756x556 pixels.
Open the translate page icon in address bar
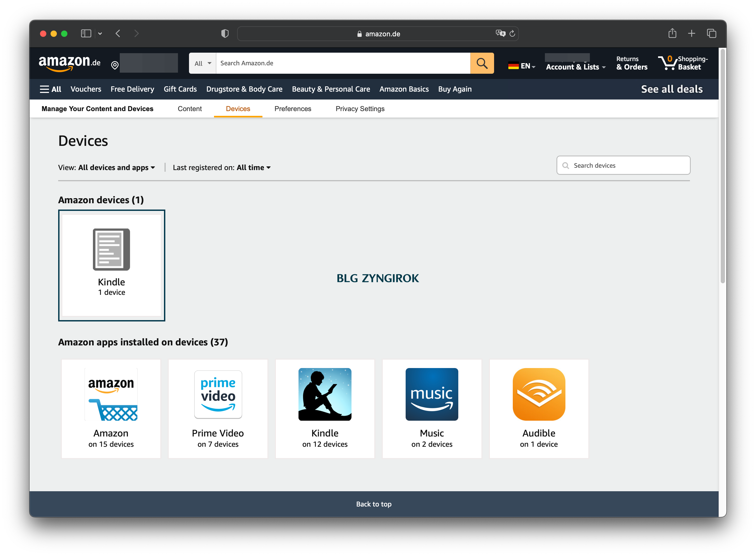(500, 33)
